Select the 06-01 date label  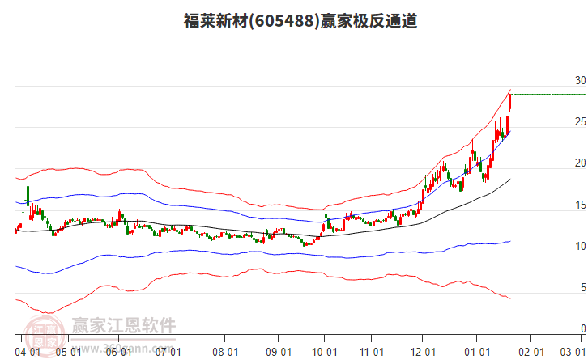click(118, 353)
